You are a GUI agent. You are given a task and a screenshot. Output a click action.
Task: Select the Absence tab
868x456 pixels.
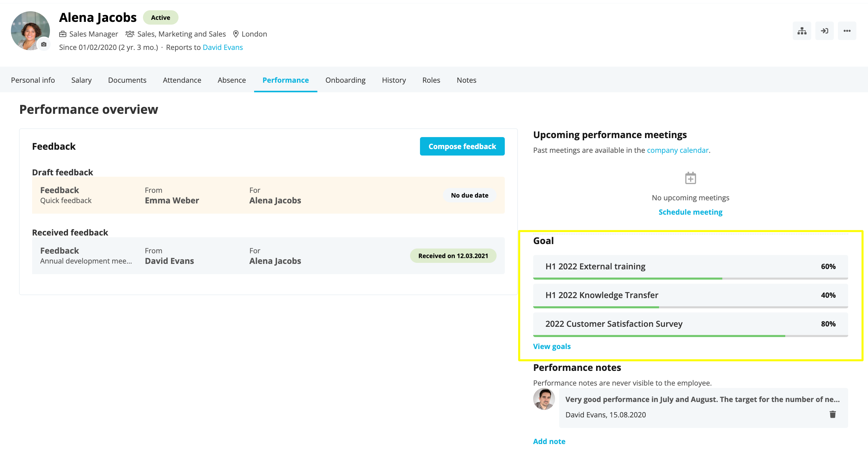232,80
